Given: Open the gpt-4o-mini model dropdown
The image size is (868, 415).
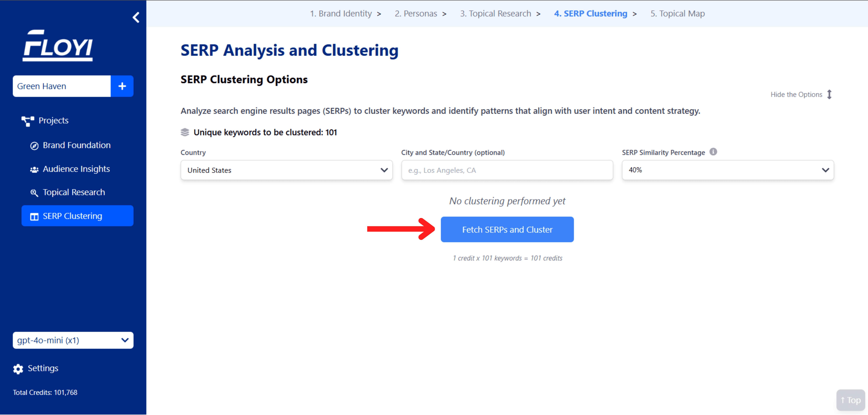Looking at the screenshot, I should point(73,340).
